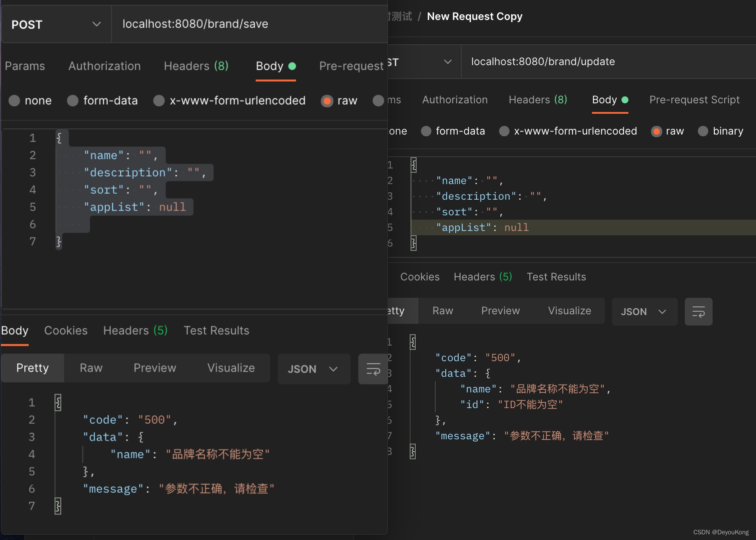Click "name" error line in update response
756x540 pixels.
pos(536,389)
